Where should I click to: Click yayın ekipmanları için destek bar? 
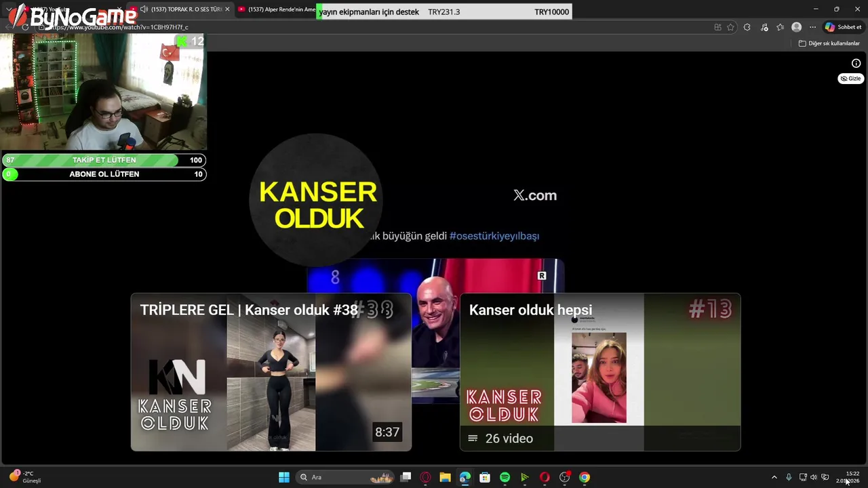click(x=444, y=12)
